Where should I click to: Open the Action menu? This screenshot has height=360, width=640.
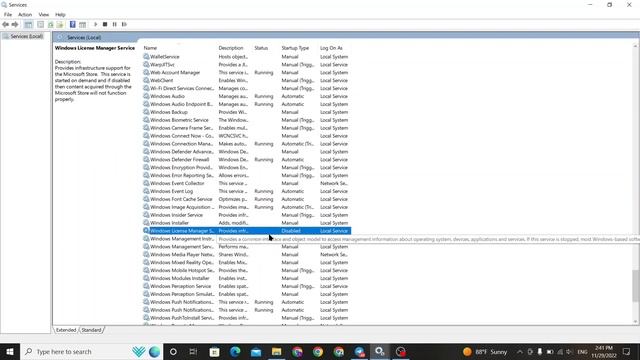(x=25, y=14)
